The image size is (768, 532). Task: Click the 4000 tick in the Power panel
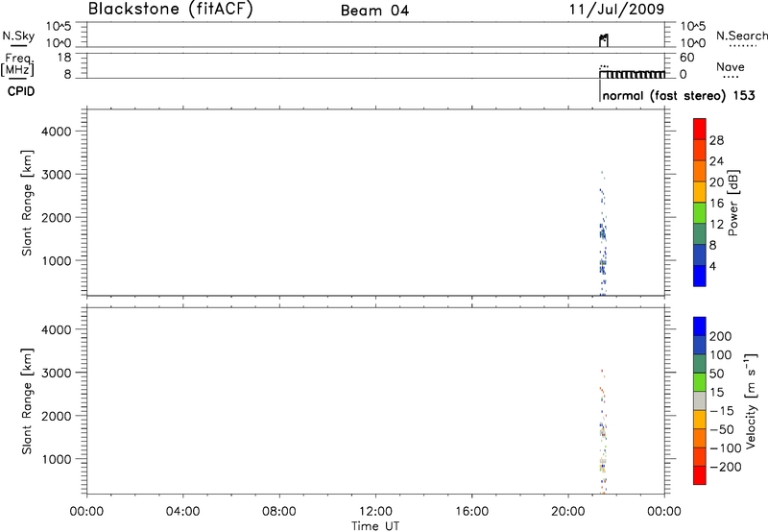pos(57,132)
